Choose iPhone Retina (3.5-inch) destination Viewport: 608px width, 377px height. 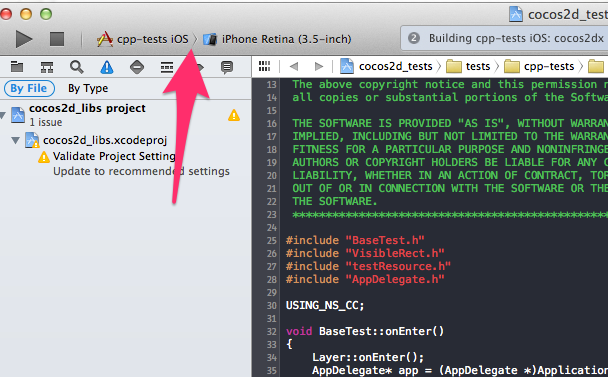[277, 39]
